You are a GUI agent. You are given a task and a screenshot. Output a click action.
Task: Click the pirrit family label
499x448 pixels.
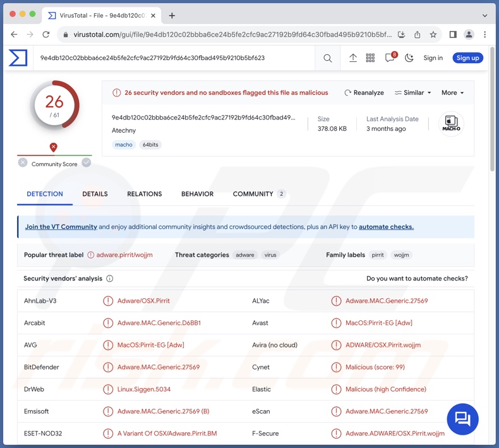[x=378, y=255]
